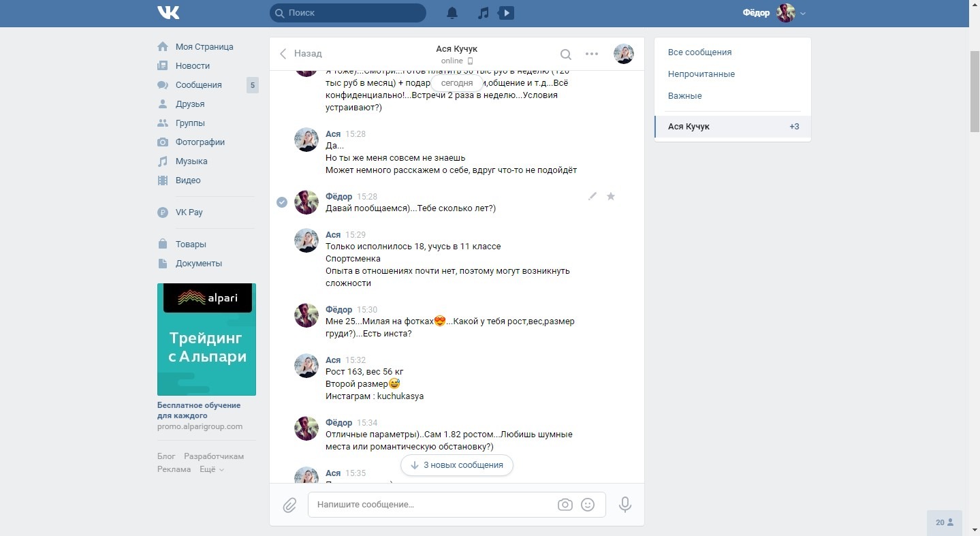Search within the conversation using magnifier icon
The width and height of the screenshot is (980, 536).
point(565,54)
